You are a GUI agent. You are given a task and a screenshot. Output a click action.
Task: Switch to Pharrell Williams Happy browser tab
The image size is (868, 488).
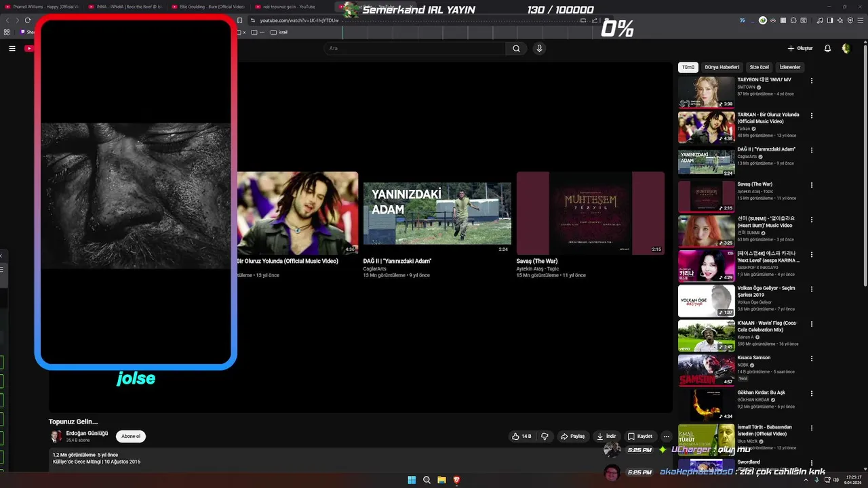coord(42,7)
